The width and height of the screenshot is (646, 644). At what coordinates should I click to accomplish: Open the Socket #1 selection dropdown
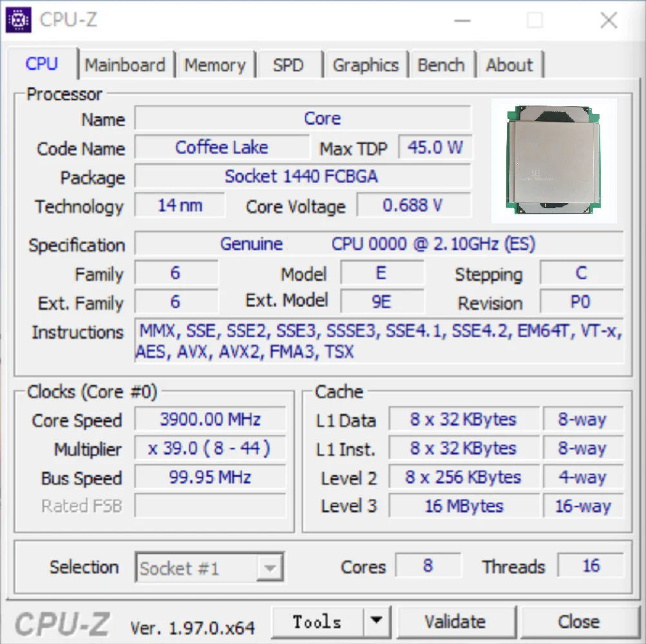click(x=209, y=567)
